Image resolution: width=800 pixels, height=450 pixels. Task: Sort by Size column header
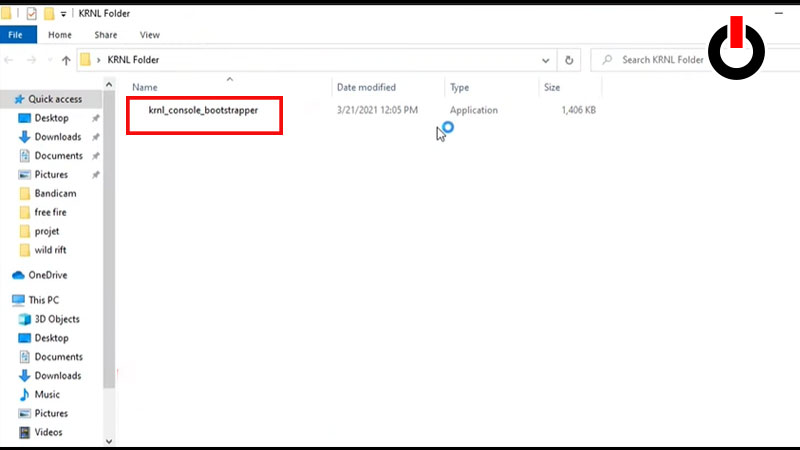[x=552, y=87]
